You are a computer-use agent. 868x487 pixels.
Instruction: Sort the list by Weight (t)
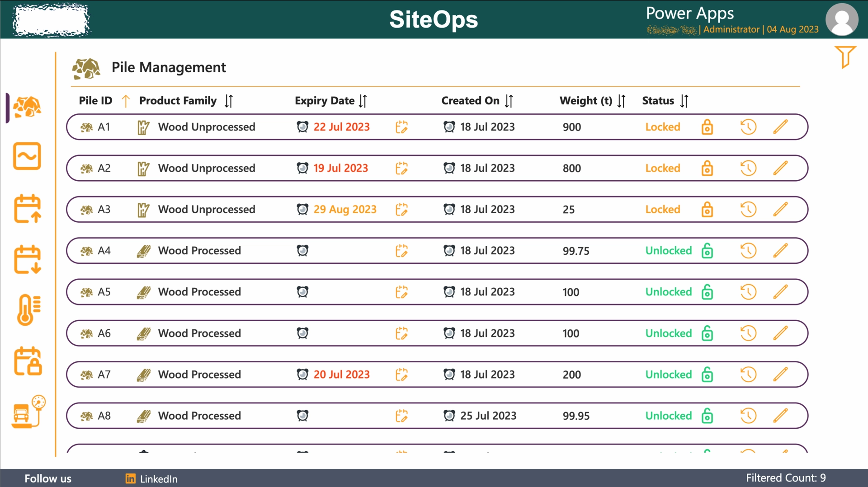[x=621, y=101]
